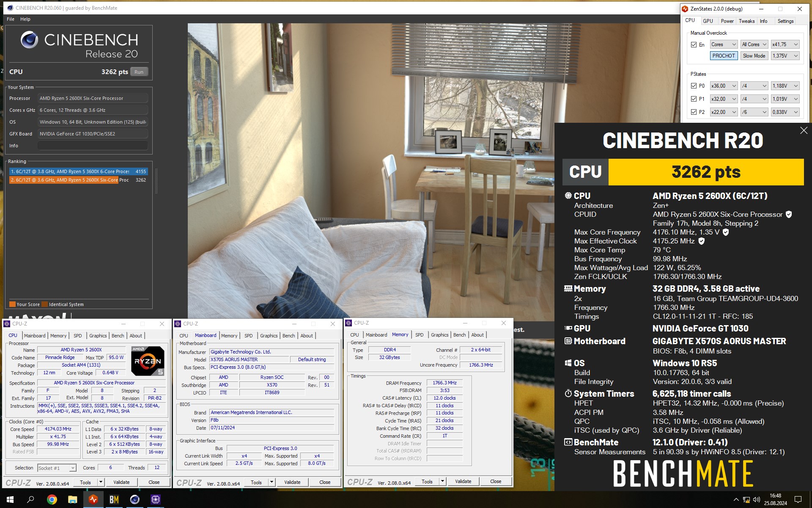Click the System Timers clock icon
812x508 pixels.
pyautogui.click(x=568, y=393)
